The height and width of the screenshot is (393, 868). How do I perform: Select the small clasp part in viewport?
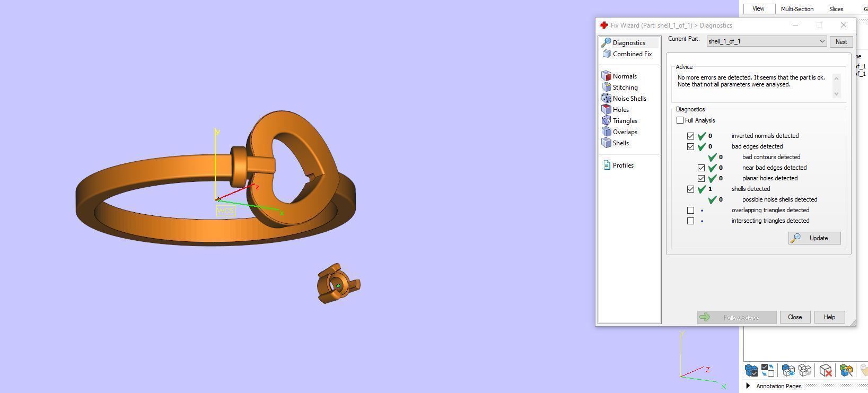(338, 284)
